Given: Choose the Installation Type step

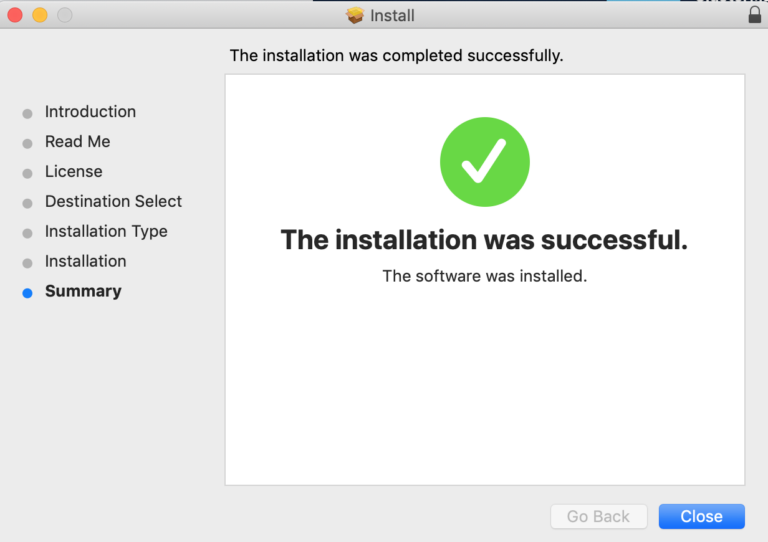Looking at the screenshot, I should point(106,232).
